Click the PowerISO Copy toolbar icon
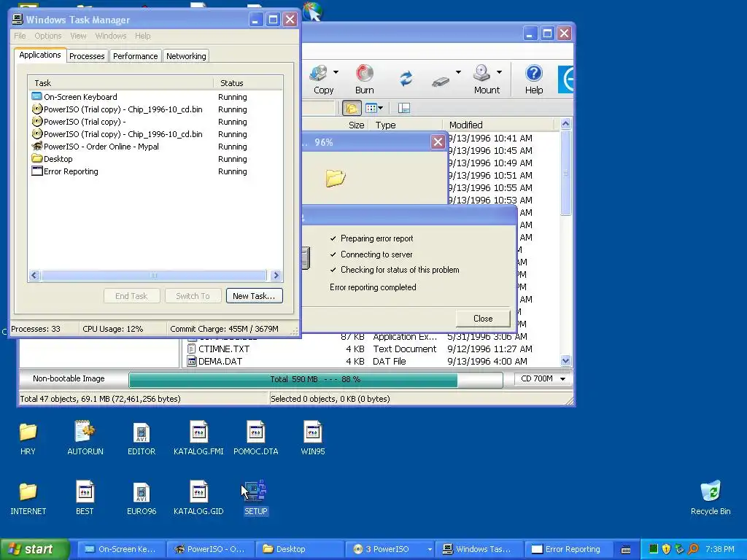 coord(319,75)
